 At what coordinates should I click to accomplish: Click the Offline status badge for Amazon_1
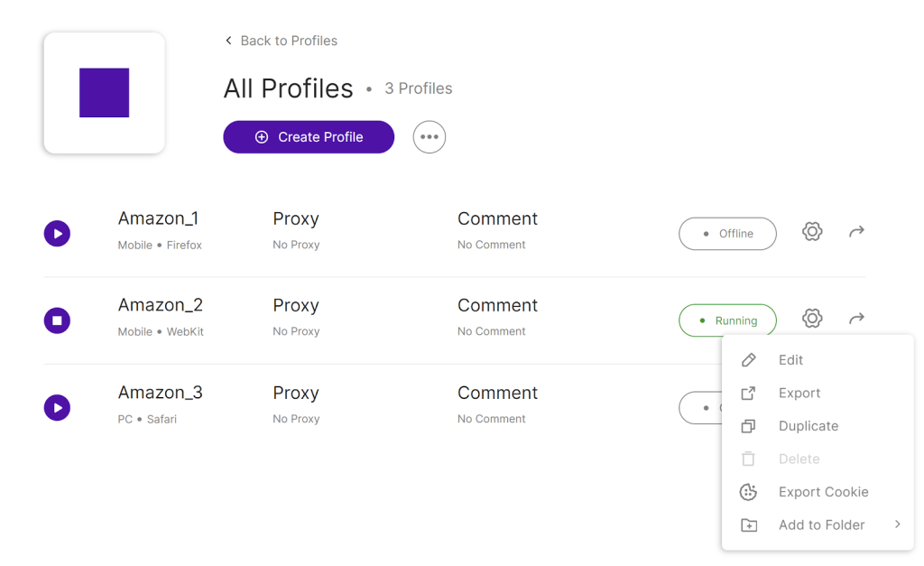click(727, 234)
